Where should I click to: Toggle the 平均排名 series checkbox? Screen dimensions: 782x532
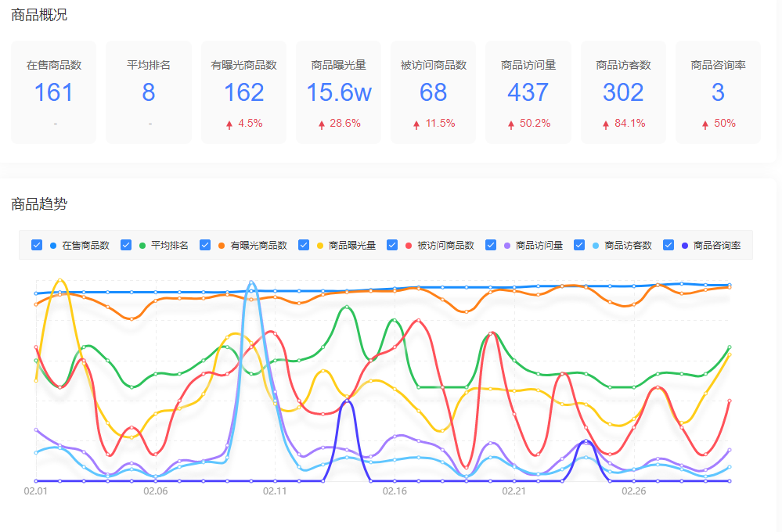(126, 245)
